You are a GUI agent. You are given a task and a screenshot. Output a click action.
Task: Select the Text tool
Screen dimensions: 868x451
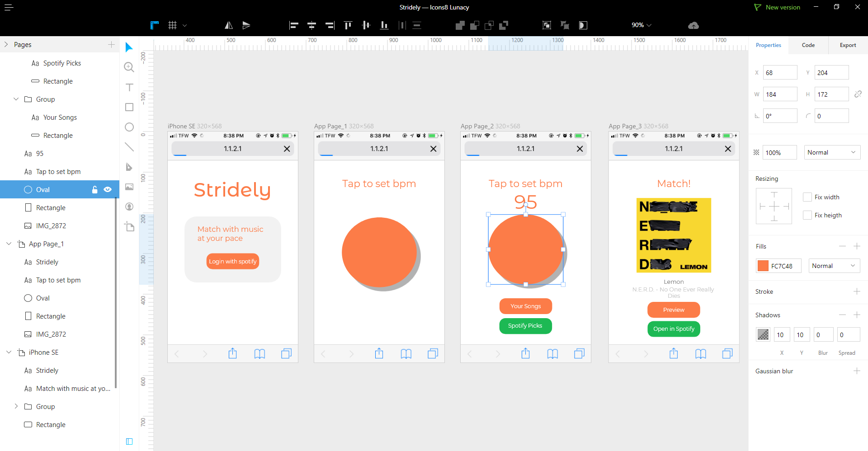click(x=129, y=87)
